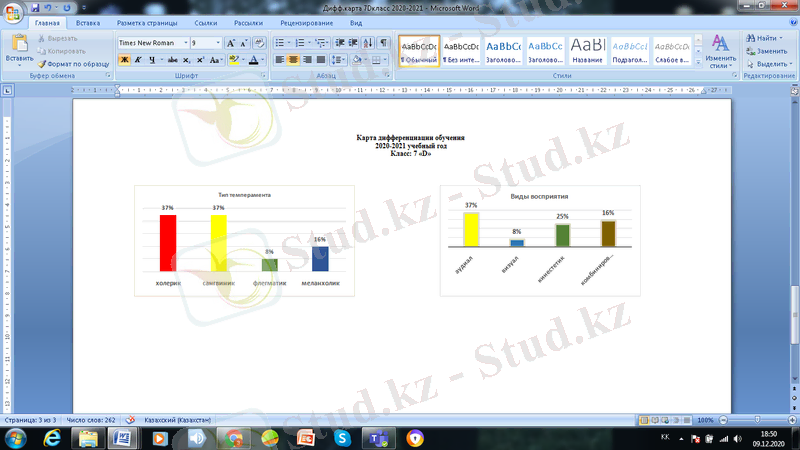The image size is (800, 450).
Task: Show paragraph marks ¶
Action: [x=383, y=43]
